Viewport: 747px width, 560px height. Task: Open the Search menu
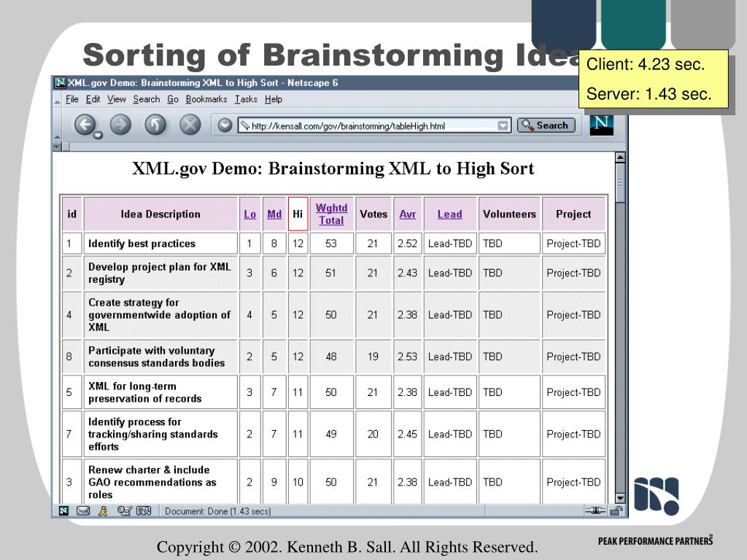coord(146,99)
